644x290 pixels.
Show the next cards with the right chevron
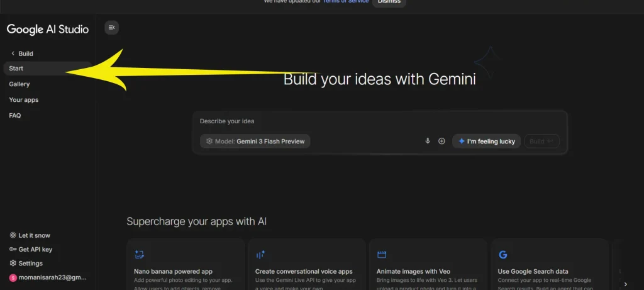pyautogui.click(x=626, y=284)
